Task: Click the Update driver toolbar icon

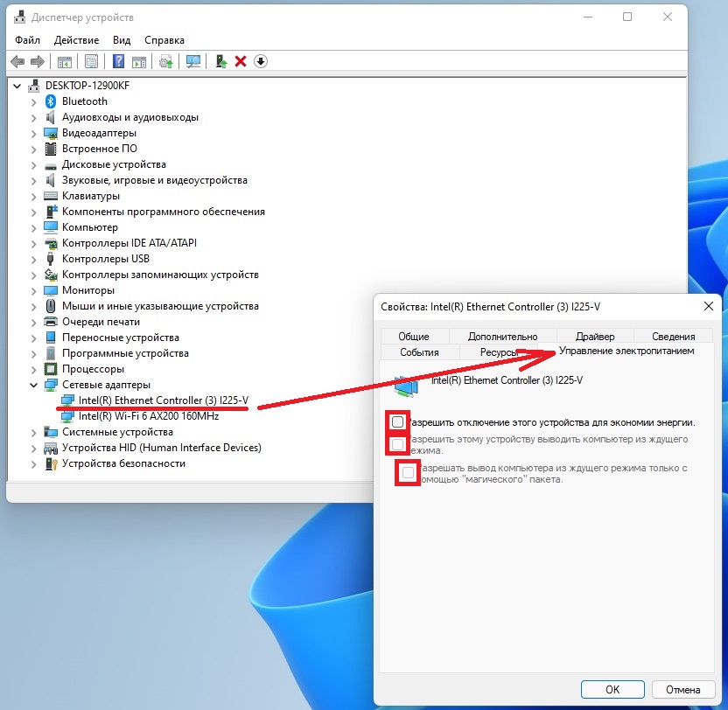Action: [x=165, y=61]
